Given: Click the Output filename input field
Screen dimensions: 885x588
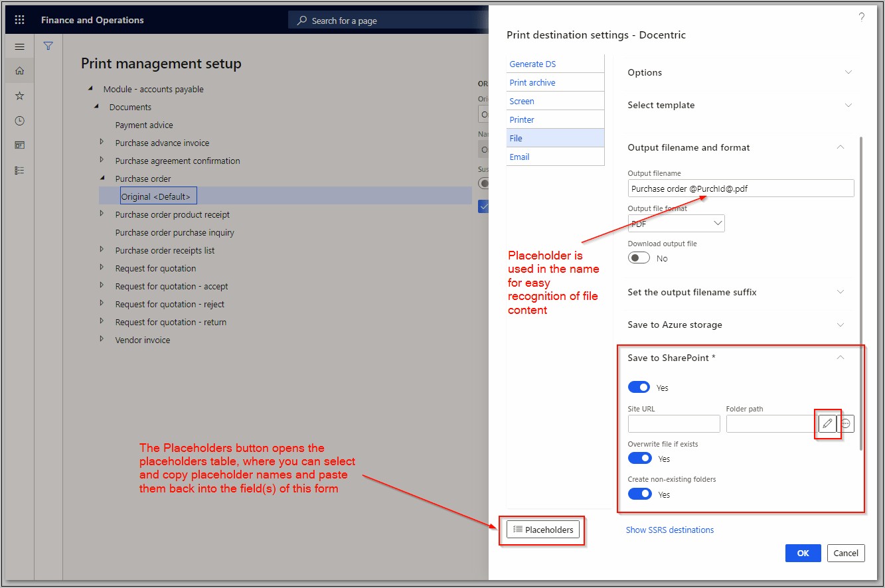Looking at the screenshot, I should coord(741,188).
